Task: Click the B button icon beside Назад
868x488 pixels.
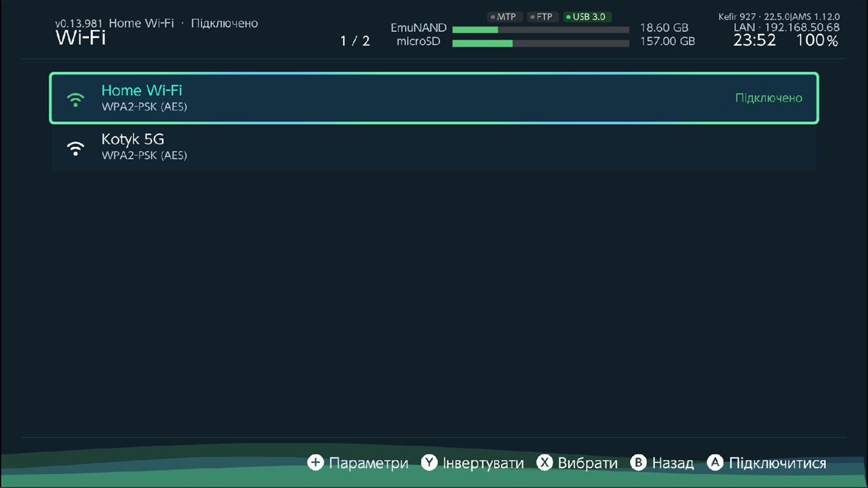Action: pos(639,463)
